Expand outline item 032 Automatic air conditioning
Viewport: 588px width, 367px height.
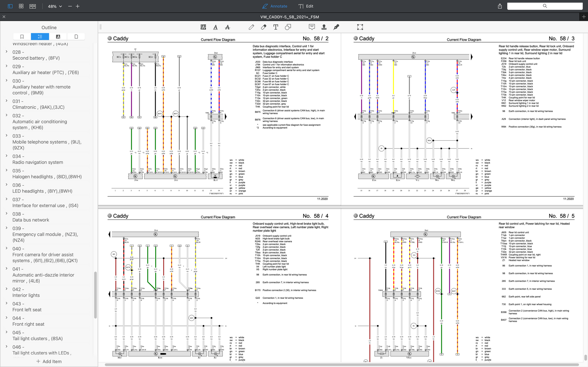coord(7,115)
